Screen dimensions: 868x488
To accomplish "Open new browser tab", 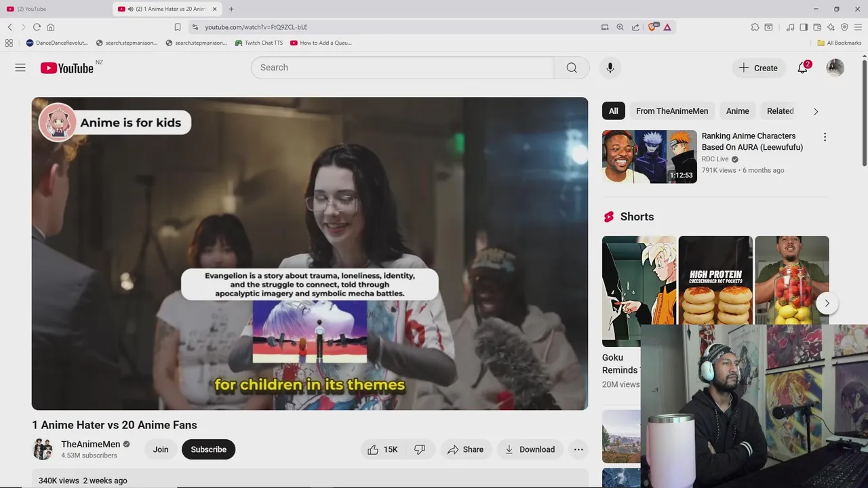I will (231, 9).
